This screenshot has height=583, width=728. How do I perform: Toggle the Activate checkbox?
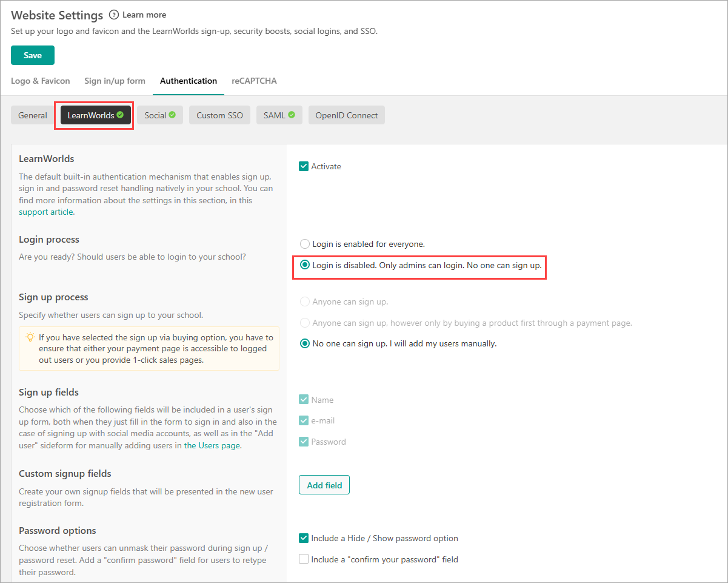coord(304,166)
